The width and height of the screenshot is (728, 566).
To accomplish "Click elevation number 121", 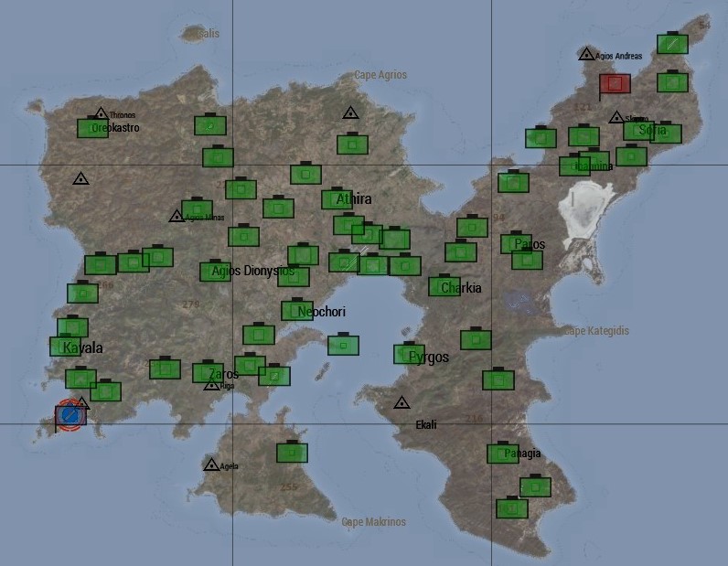I will [583, 107].
